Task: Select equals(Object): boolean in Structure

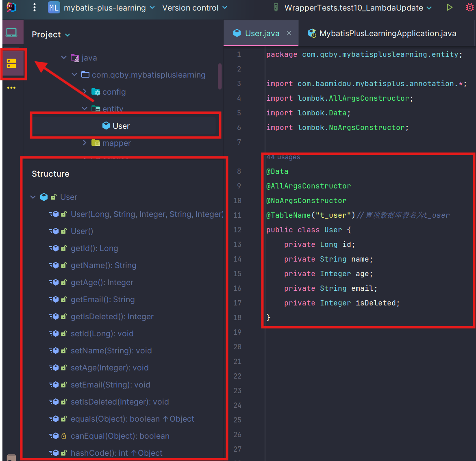Action: pyautogui.click(x=133, y=419)
